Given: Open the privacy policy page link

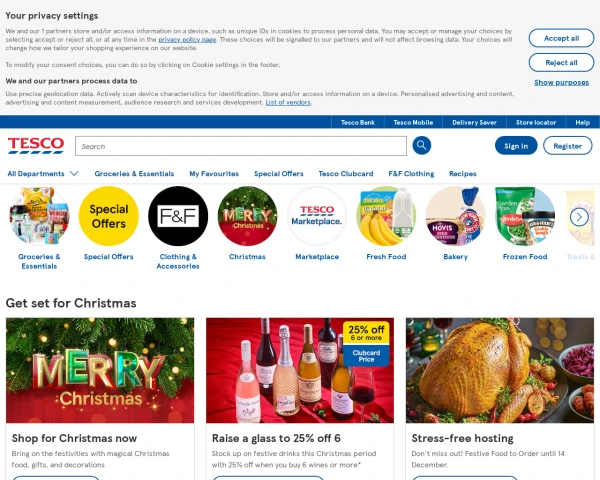Looking at the screenshot, I should (x=187, y=39).
